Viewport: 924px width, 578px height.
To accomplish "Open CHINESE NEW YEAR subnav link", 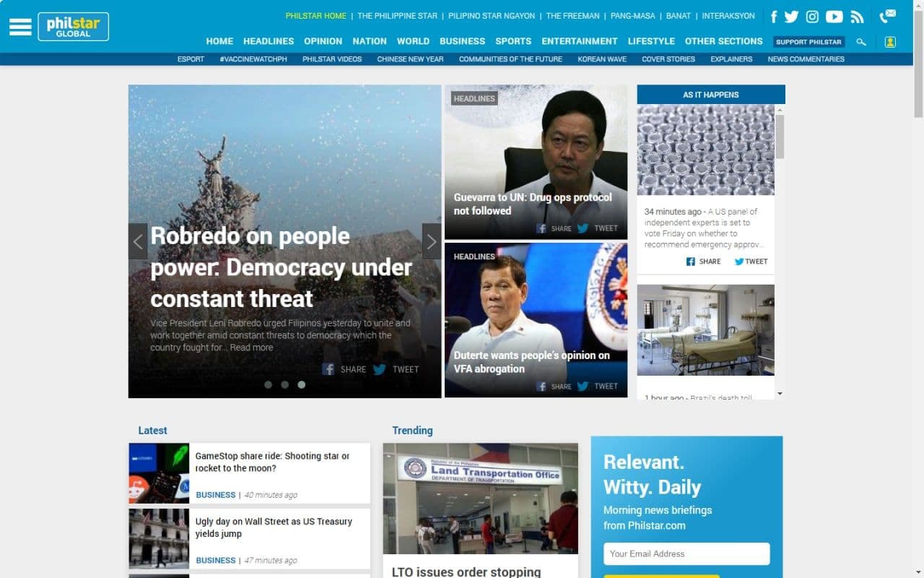I will 410,59.
